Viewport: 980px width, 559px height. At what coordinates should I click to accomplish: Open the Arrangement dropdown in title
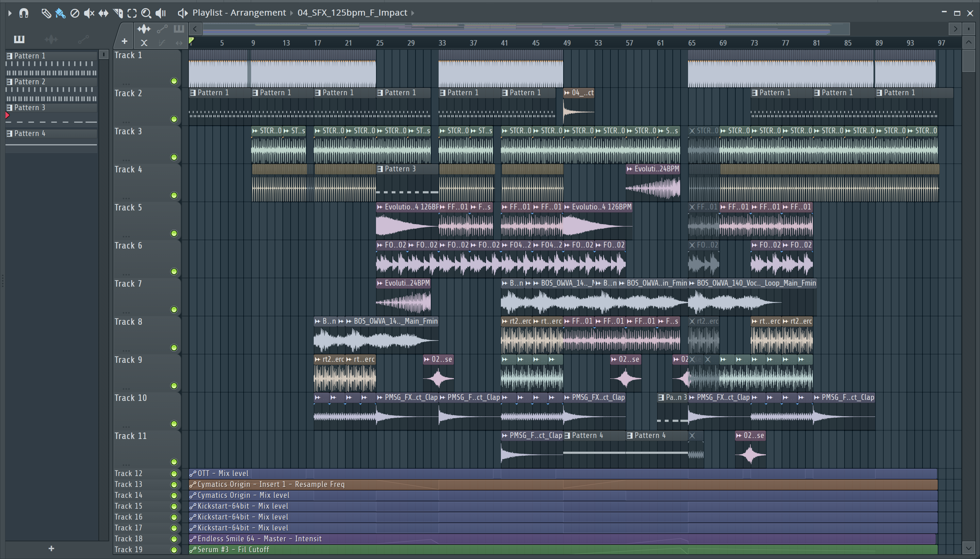291,13
